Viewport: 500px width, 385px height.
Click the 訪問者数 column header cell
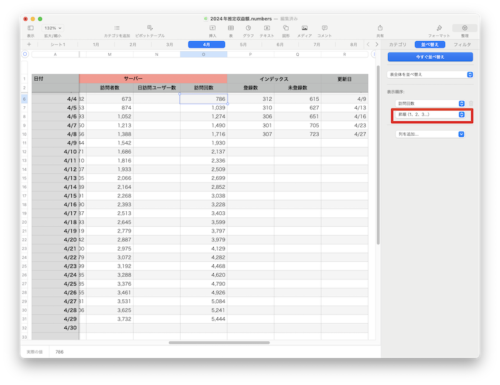(x=110, y=88)
